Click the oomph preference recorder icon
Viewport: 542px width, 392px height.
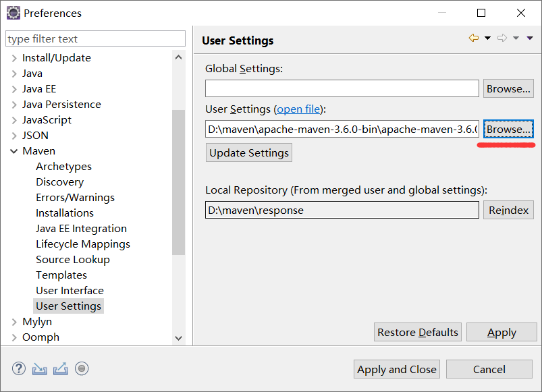tap(82, 368)
